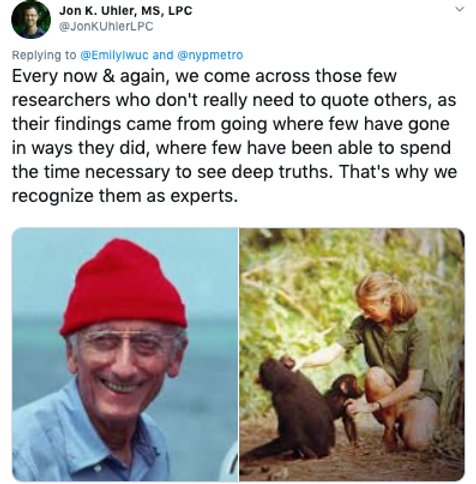Screen dimensions: 476x484
Task: Click the "Replying to" label
Action: (44, 55)
